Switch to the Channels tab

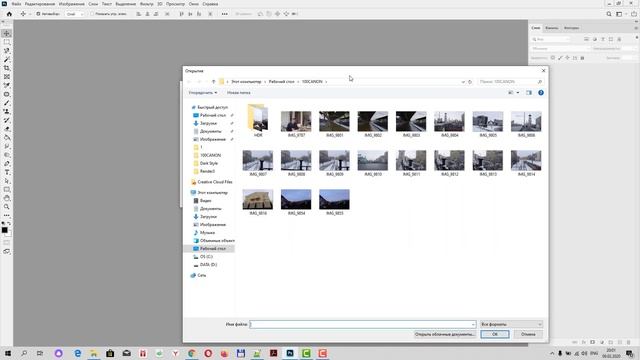pyautogui.click(x=551, y=28)
